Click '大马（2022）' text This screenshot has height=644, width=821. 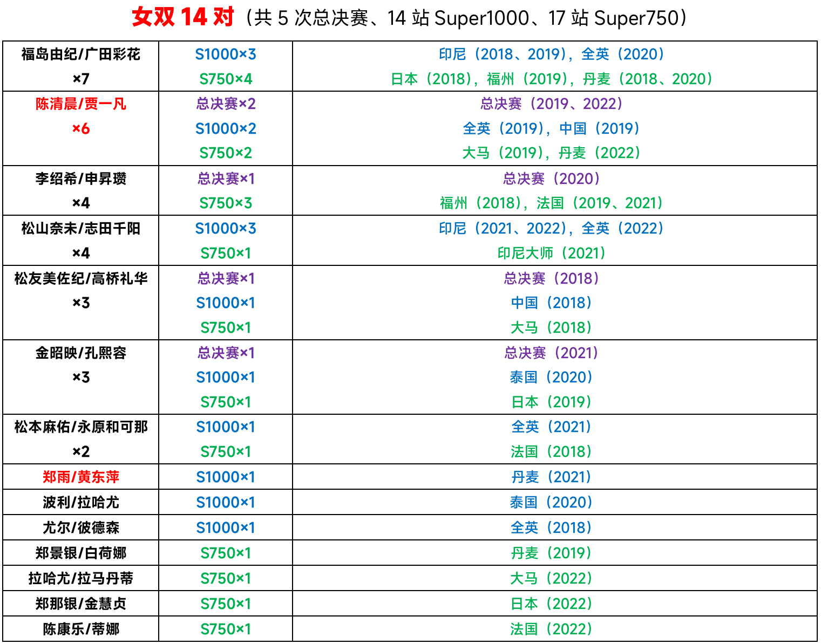552,578
